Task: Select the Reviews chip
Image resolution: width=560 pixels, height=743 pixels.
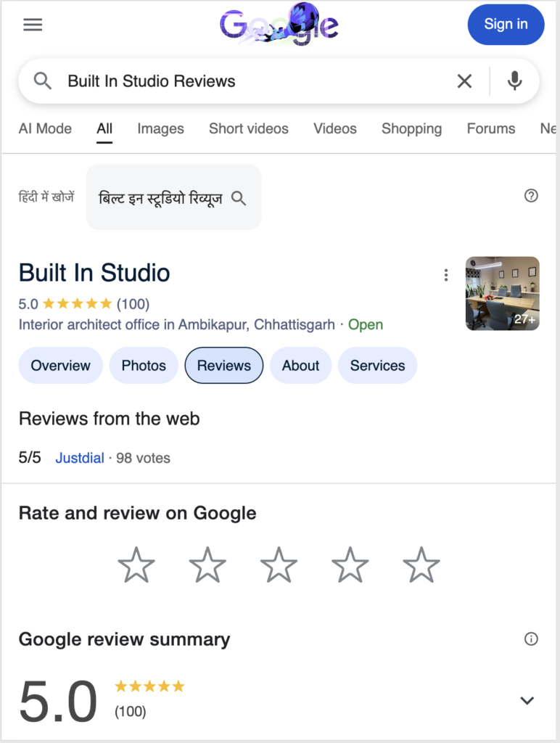Action: [x=224, y=366]
